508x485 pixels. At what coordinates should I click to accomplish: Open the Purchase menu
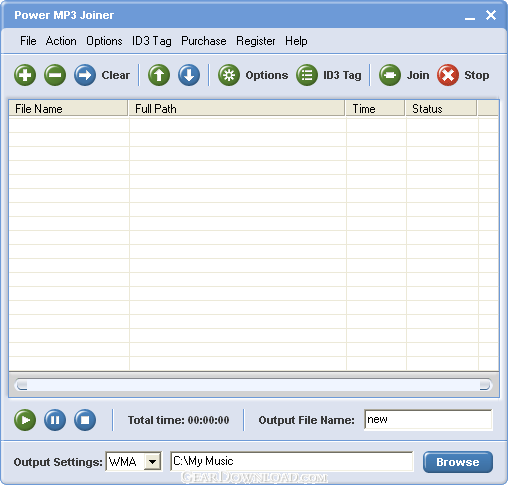click(204, 41)
